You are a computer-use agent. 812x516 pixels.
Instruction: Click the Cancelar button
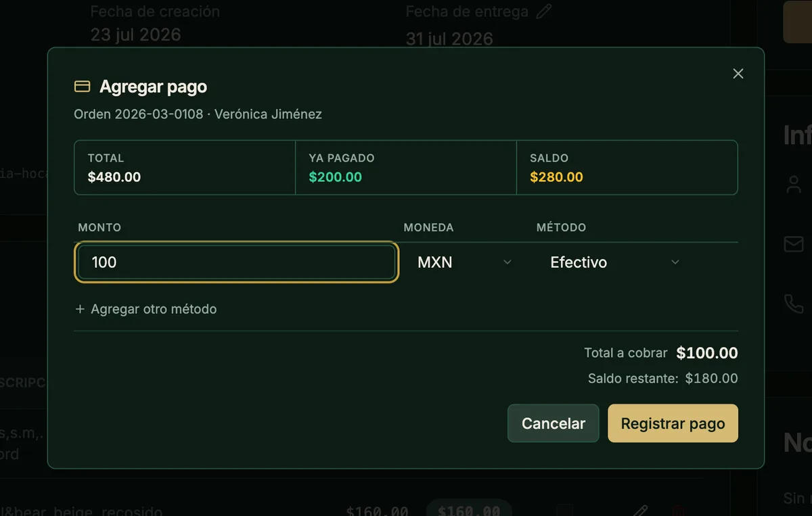[554, 423]
